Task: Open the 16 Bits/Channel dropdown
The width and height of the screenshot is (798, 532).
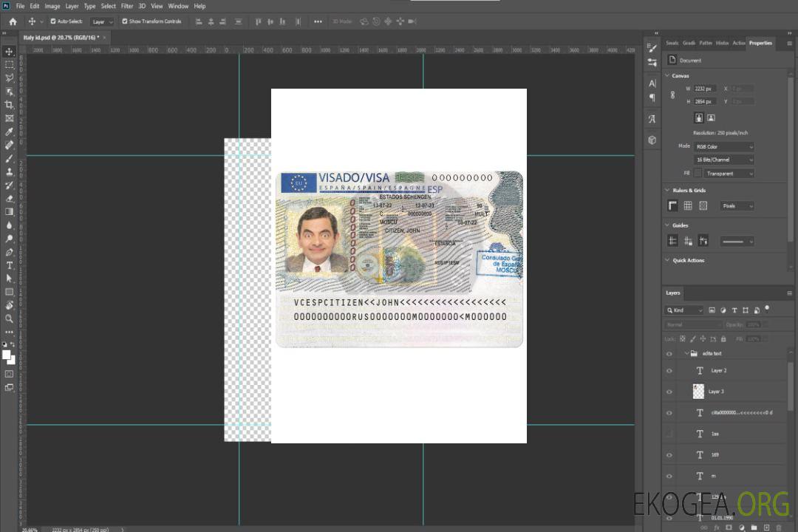Action: (723, 160)
